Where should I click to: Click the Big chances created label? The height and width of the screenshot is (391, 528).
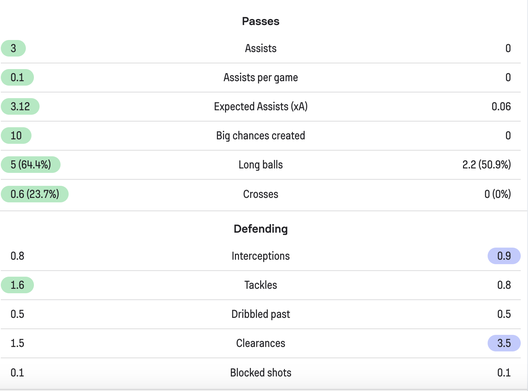pos(261,136)
